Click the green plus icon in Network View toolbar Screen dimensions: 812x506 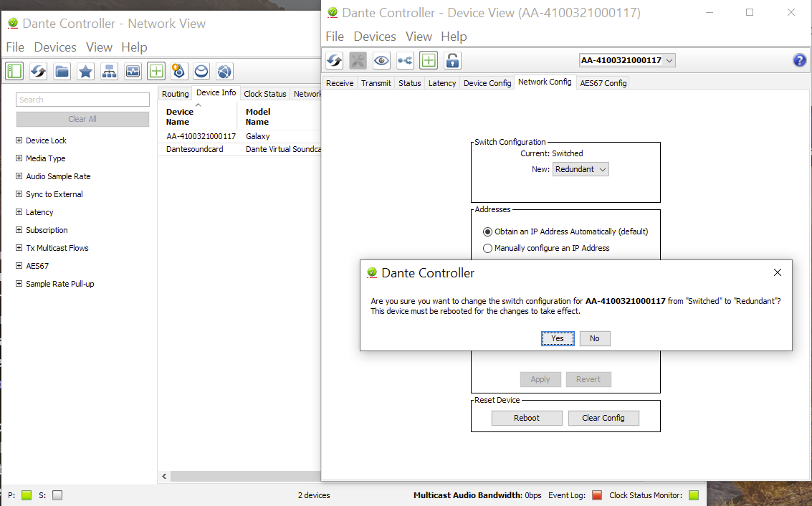[x=156, y=71]
